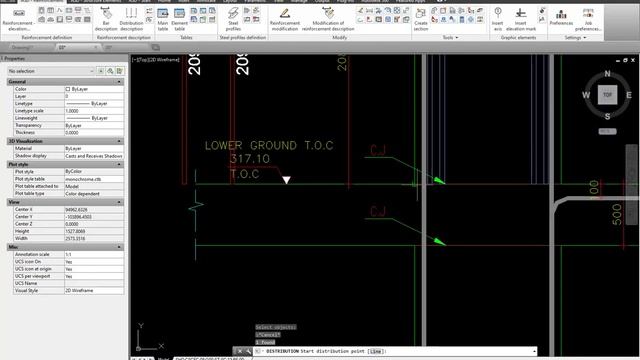Click the Lineweight ByLayer value
The height and width of the screenshot is (360, 640).
pos(94,118)
